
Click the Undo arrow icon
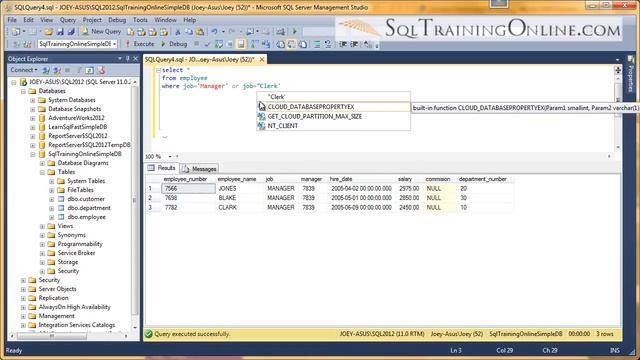[214, 31]
